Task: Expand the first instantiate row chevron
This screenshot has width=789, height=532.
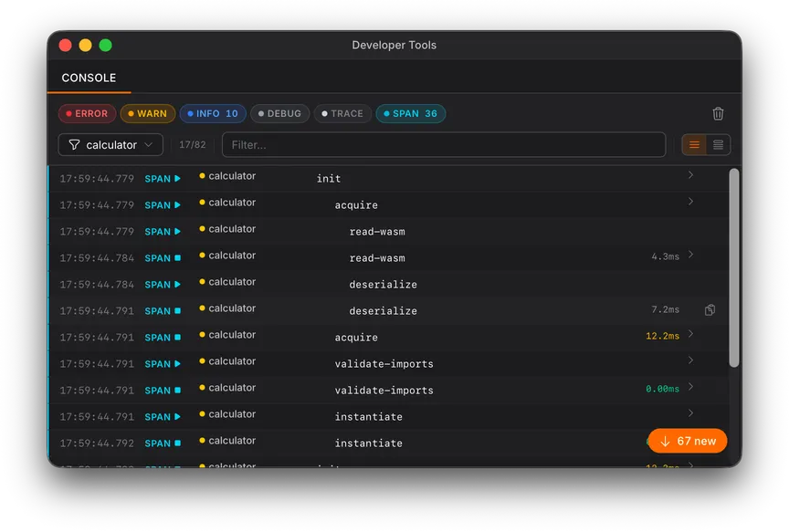Action: coord(691,413)
